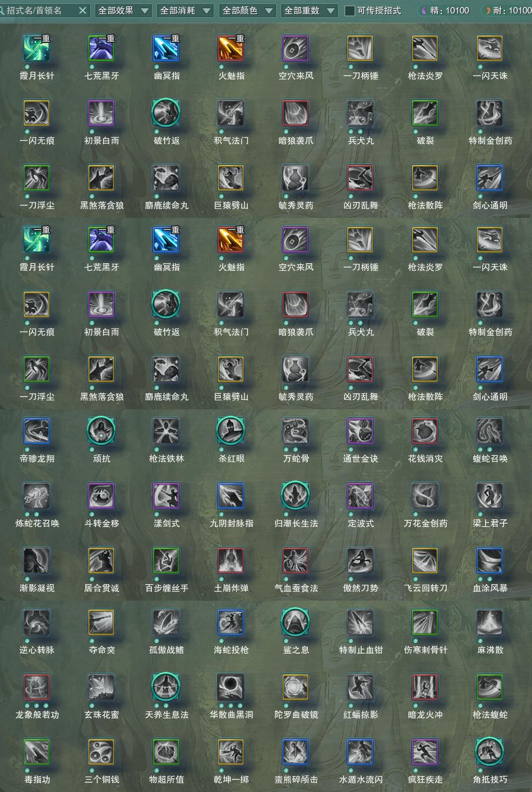Choose the 定波式 skill icon
The image size is (532, 792).
361,496
